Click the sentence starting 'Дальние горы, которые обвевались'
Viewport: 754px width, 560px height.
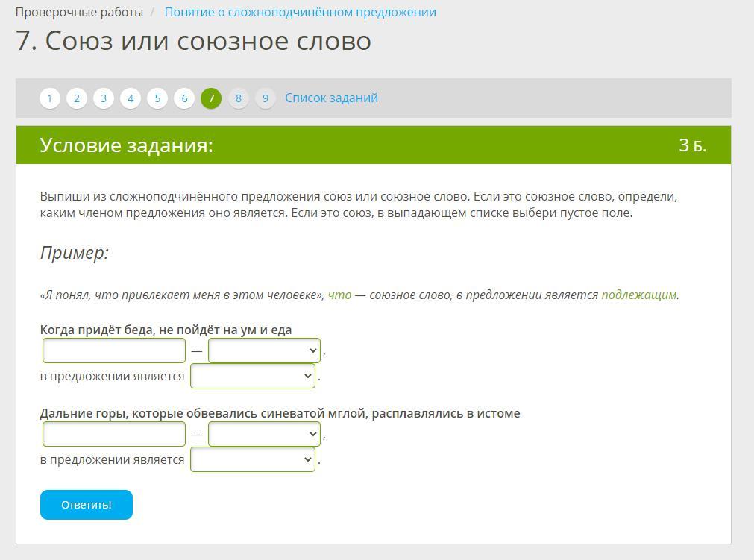pos(280,413)
